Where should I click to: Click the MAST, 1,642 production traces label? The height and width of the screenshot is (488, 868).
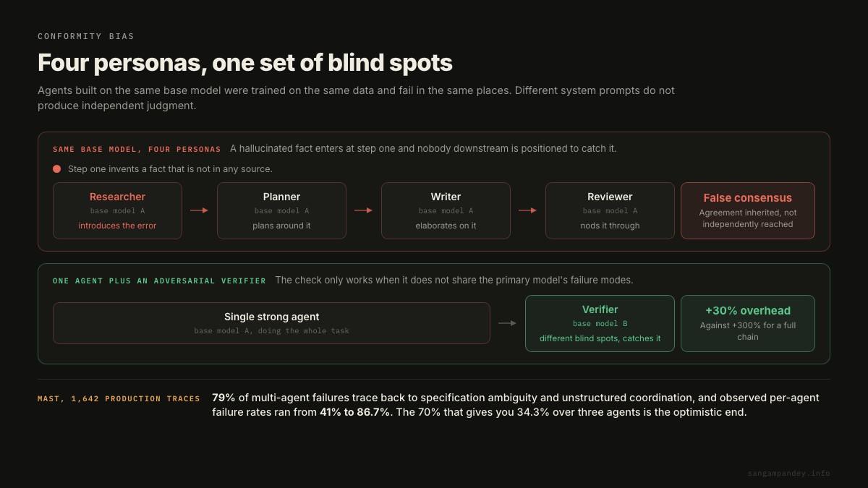pos(119,399)
